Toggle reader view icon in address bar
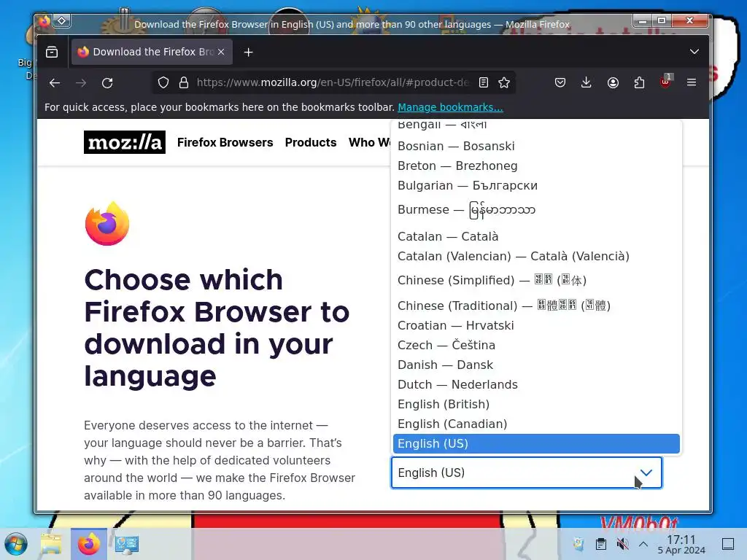 [484, 83]
